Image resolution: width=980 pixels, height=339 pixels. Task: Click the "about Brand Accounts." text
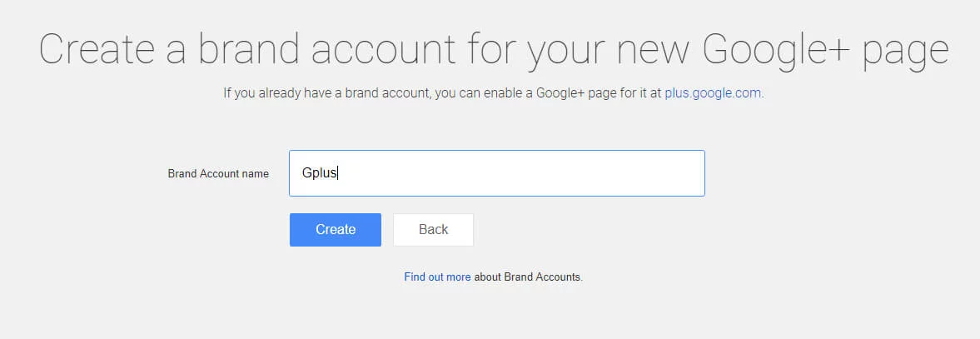[x=529, y=277]
